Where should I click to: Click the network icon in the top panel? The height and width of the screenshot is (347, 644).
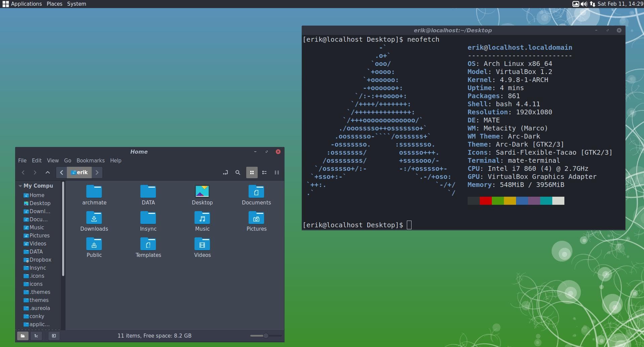coord(593,4)
